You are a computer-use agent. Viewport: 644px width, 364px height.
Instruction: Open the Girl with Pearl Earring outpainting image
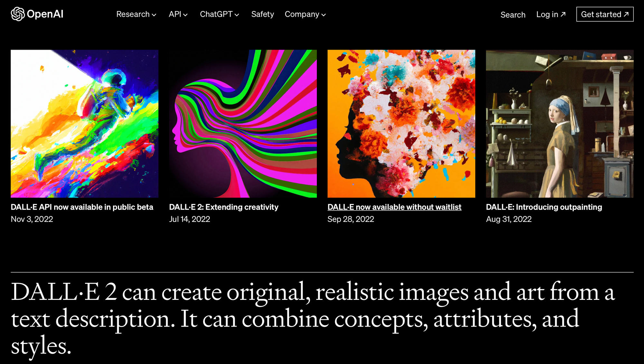[560, 123]
